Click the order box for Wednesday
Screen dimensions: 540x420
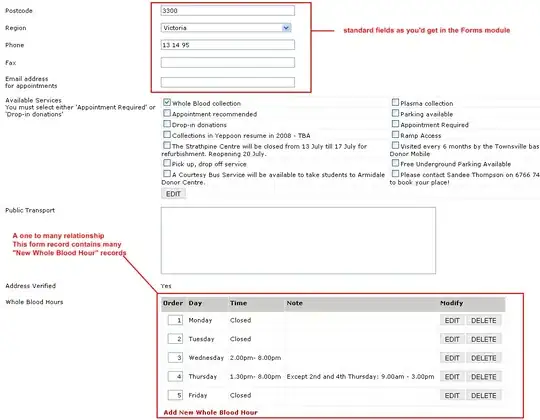pos(175,358)
